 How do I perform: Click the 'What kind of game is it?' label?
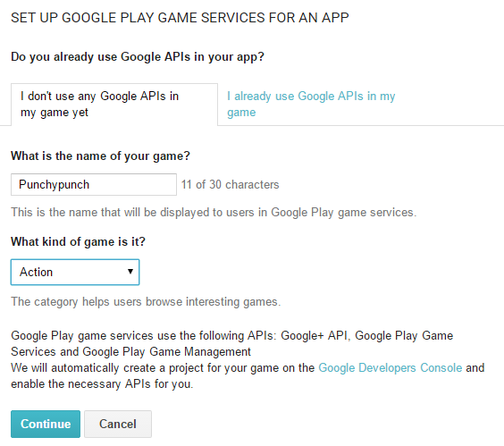point(78,242)
